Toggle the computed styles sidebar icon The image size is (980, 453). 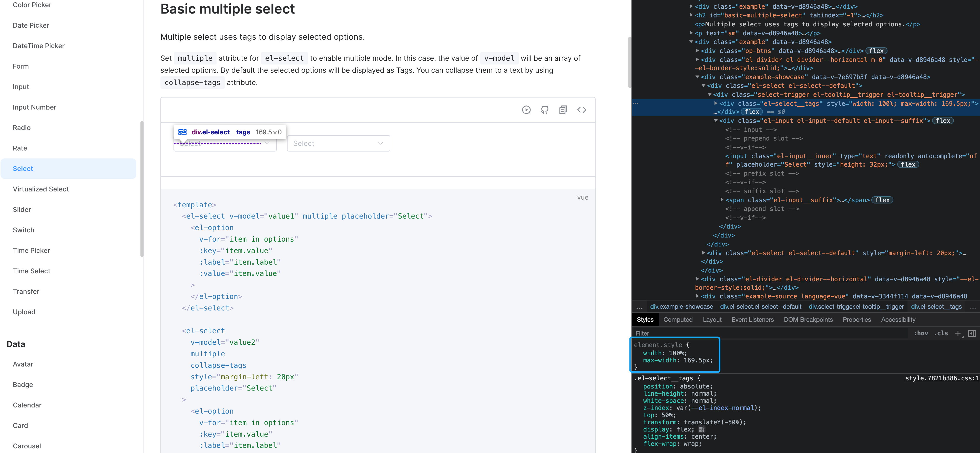click(x=973, y=333)
